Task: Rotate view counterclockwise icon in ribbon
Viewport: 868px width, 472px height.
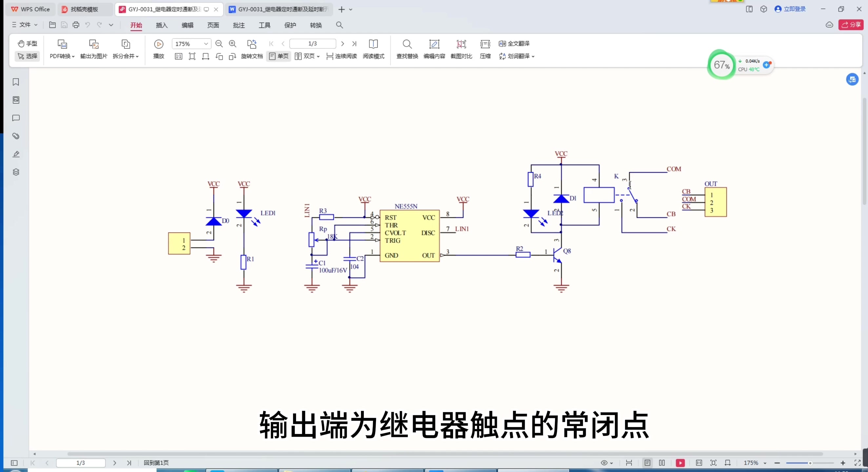Action: pos(219,56)
